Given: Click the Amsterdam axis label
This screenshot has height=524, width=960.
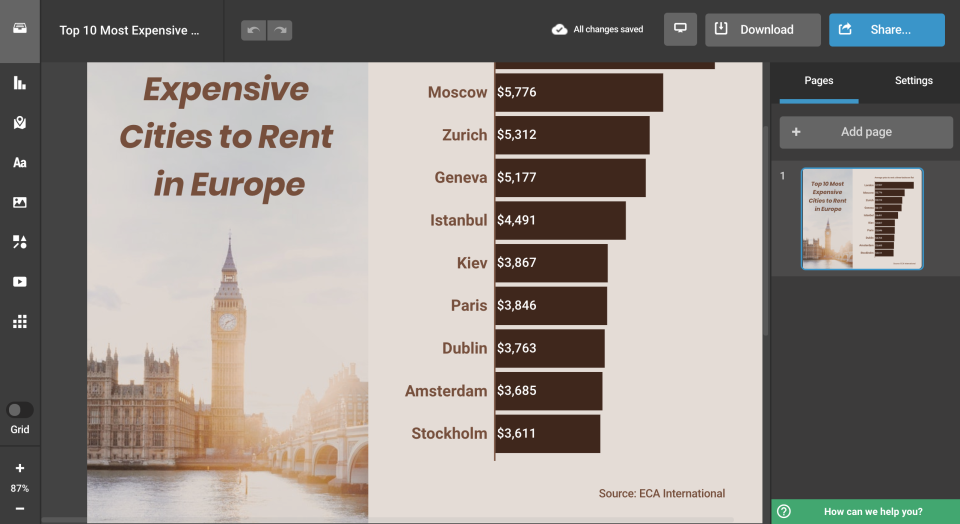Looking at the screenshot, I should point(446,391).
